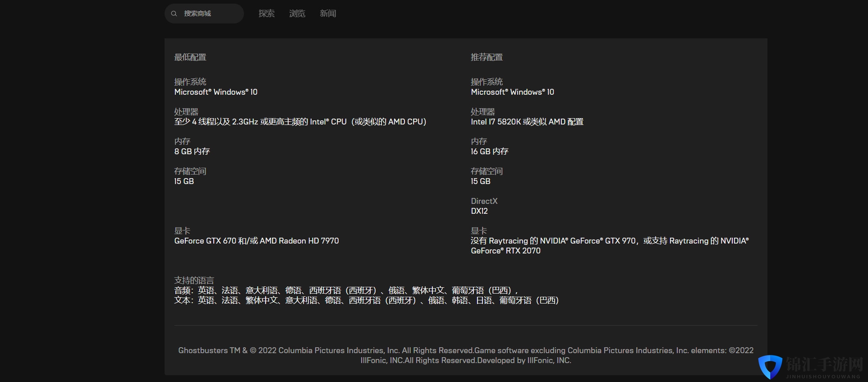Screen dimensions: 868x382
Task: Click Intel I7 5820K processor text
Action: tap(527, 122)
